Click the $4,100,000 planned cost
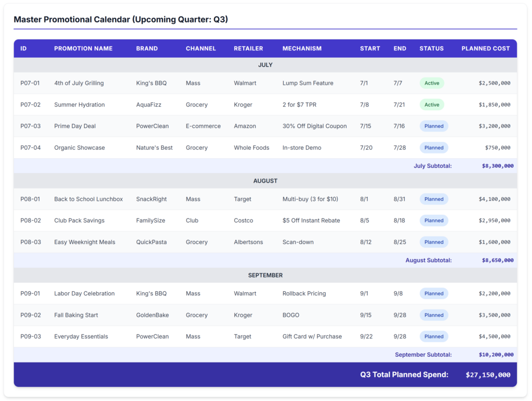This screenshot has width=532, height=401. 495,199
